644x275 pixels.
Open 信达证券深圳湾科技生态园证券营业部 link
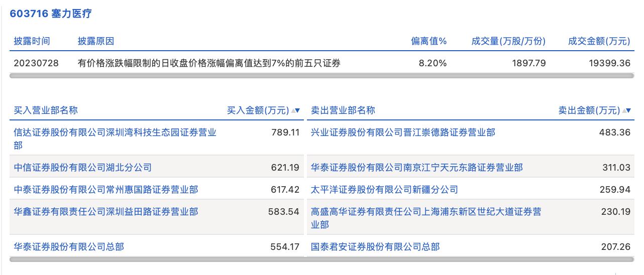(115, 132)
